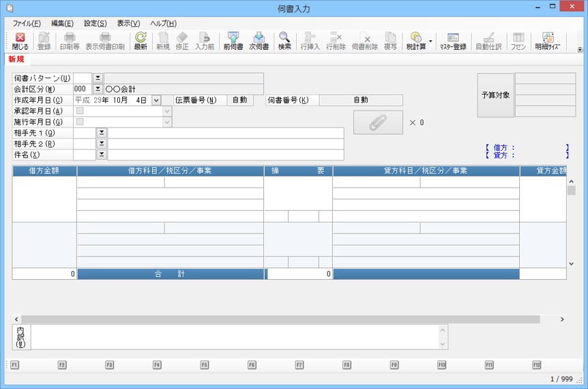
Task: Toggle the 承認年月日 checkbox
Action: tap(80, 111)
